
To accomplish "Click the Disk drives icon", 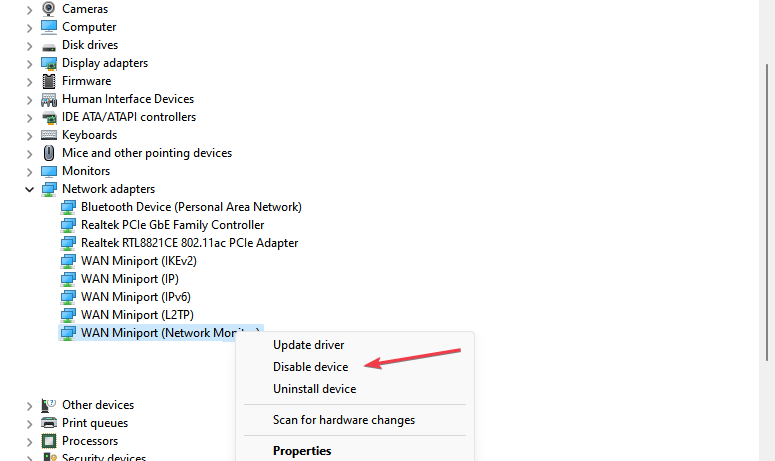I will (48, 47).
